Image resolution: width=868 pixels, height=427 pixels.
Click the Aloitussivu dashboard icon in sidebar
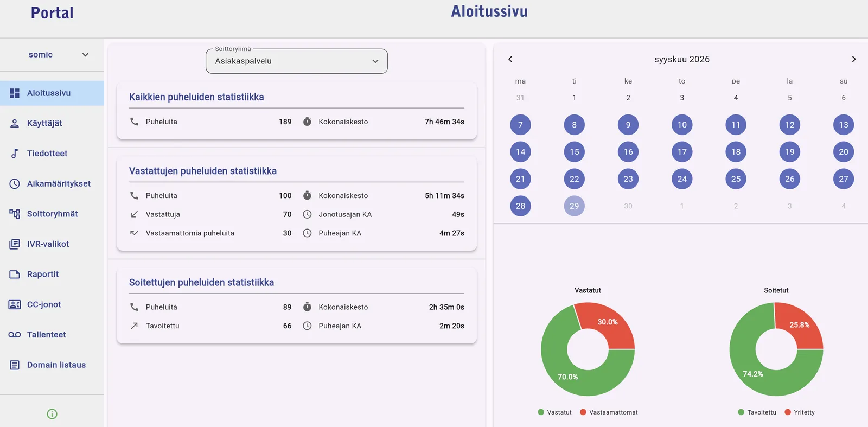pyautogui.click(x=15, y=93)
